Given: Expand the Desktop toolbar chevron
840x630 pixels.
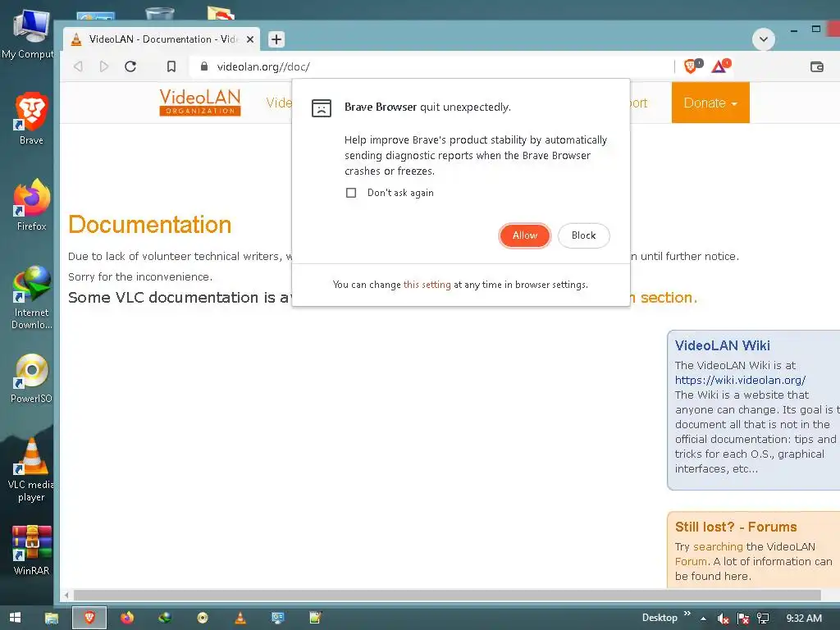Looking at the screenshot, I should (687, 614).
